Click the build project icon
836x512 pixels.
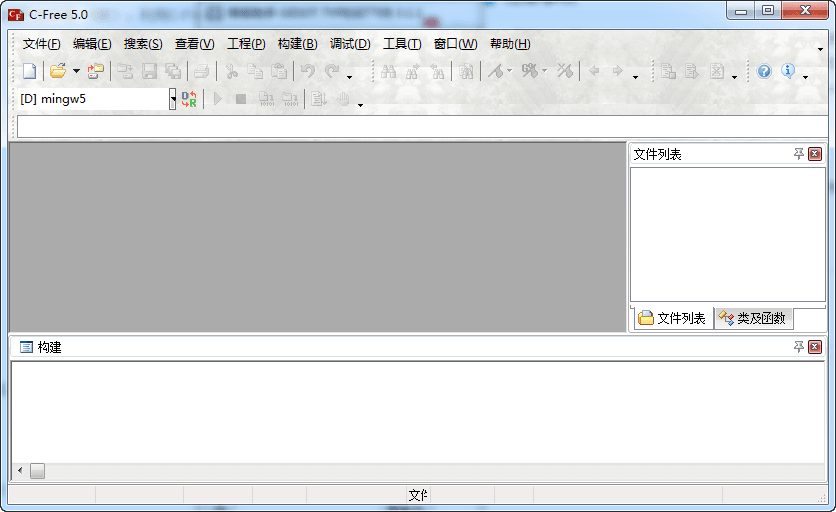pos(290,99)
